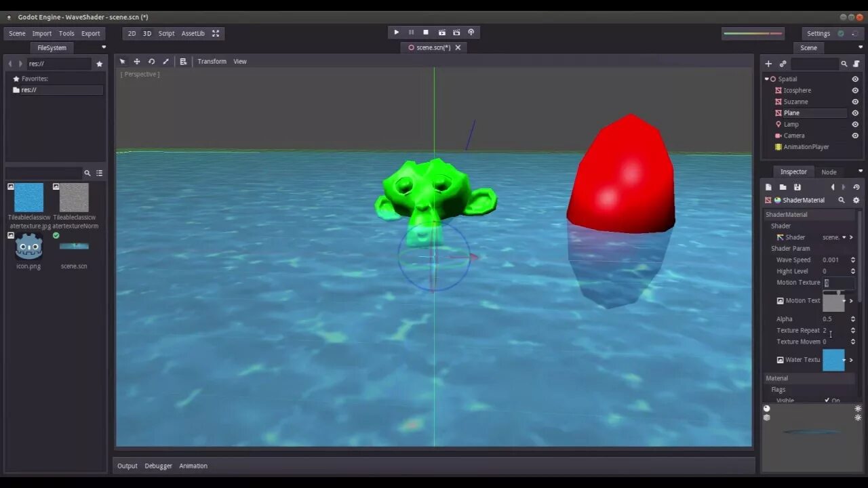The image size is (868, 488).
Task: Adjust the Texture Repeat stepper
Action: (853, 330)
